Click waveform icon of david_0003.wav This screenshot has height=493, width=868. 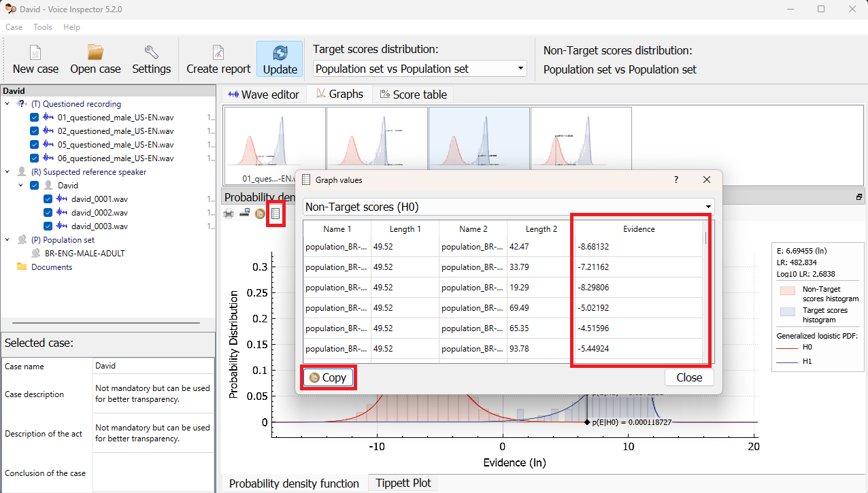63,226
